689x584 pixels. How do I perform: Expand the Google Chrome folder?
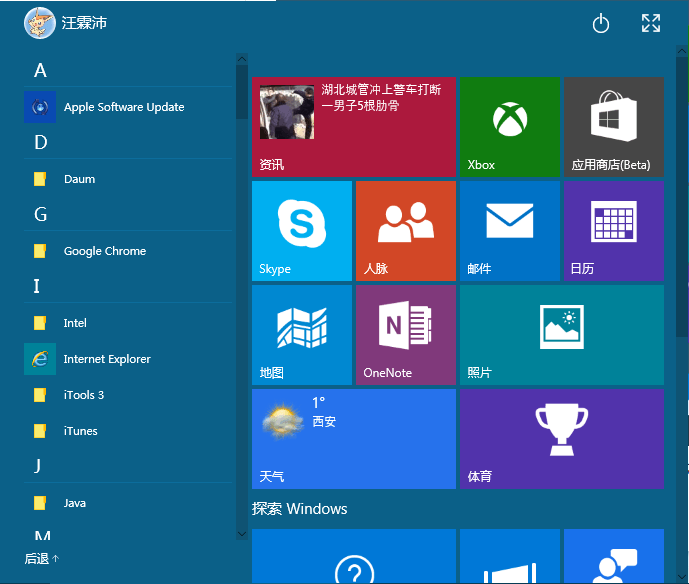pos(104,251)
